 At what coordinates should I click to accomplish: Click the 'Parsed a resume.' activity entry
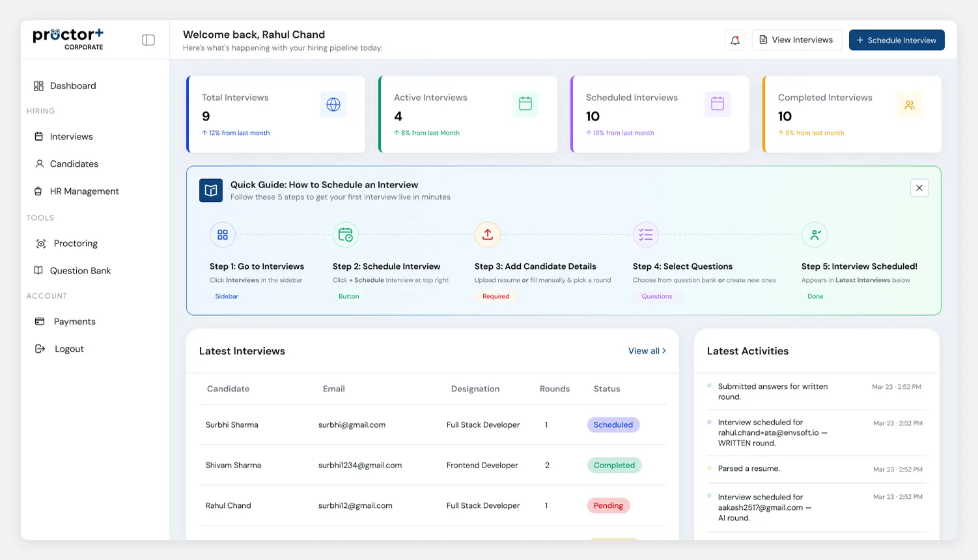pos(817,469)
